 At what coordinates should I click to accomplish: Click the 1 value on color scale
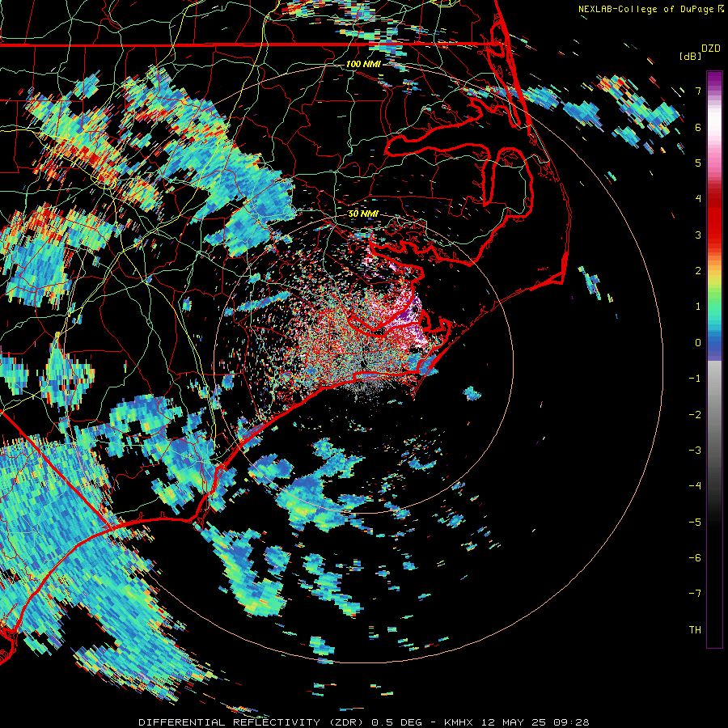coord(698,307)
